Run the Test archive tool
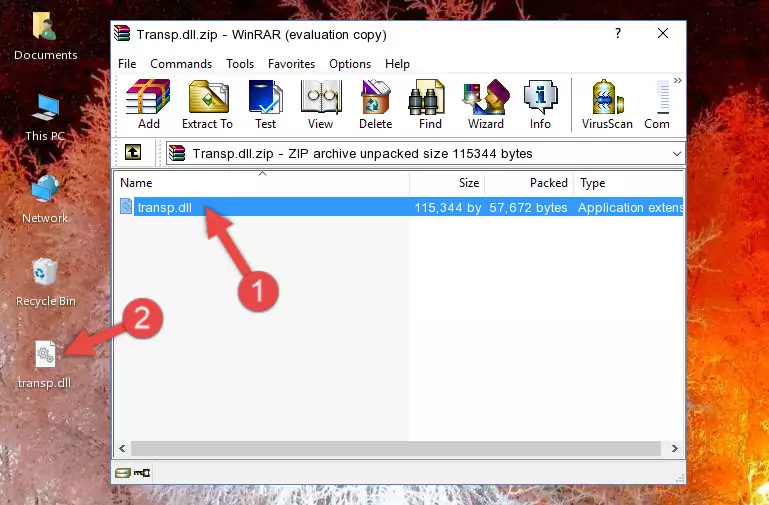The width and height of the screenshot is (769, 505). tap(265, 104)
